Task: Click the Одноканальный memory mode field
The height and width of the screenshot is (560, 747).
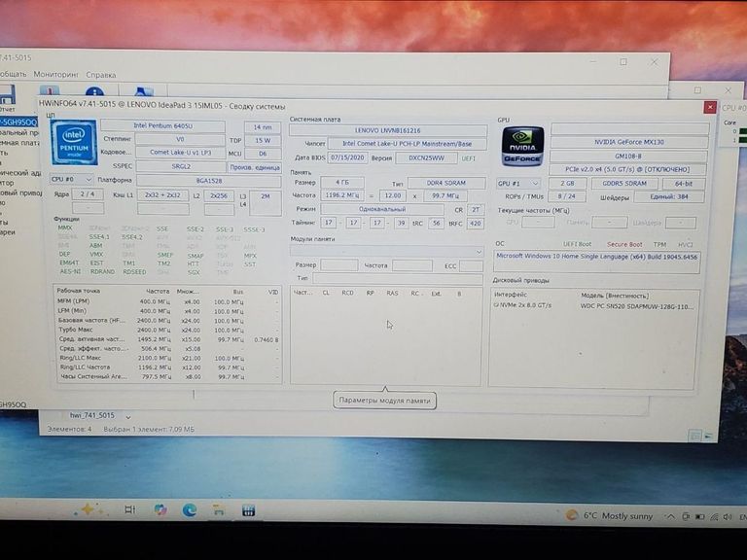Action: pyautogui.click(x=382, y=209)
